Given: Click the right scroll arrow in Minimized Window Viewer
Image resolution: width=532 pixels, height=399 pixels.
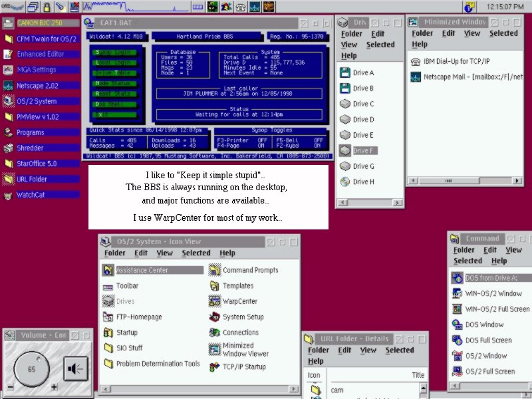Looking at the screenshot, I should (517, 180).
